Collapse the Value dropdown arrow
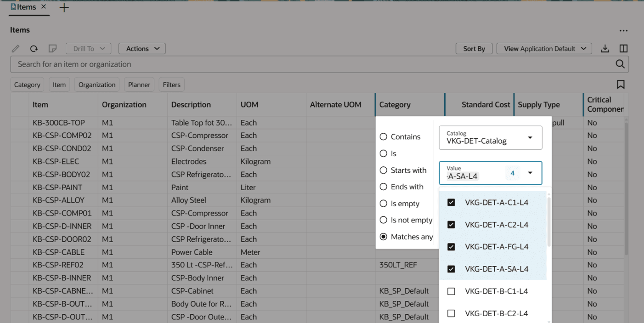The height and width of the screenshot is (323, 644). coord(530,173)
